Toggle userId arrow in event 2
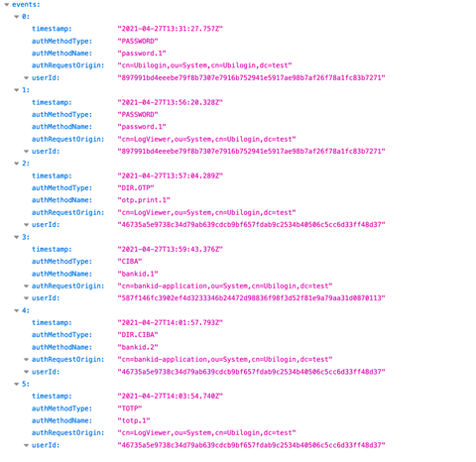 coord(27,225)
